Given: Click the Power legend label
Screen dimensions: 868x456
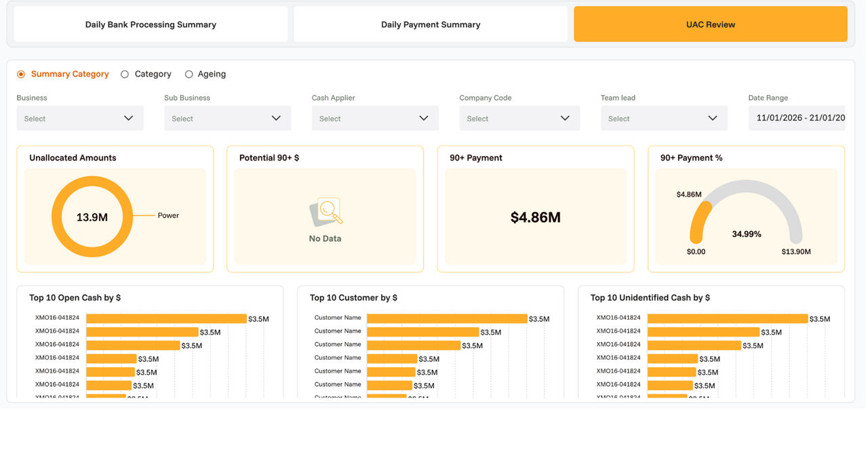Looking at the screenshot, I should coord(168,215).
